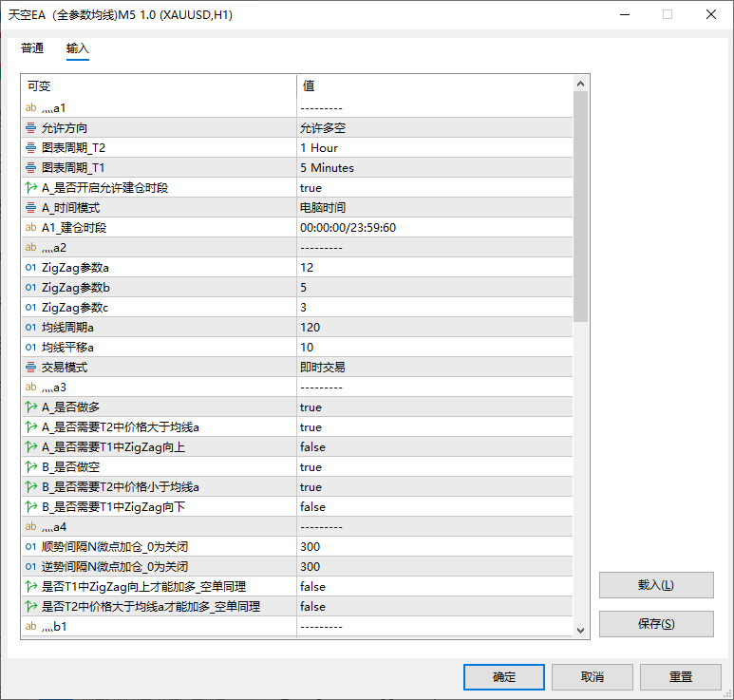This screenshot has height=700, width=734.
Task: Click the 取消 button
Action: [x=593, y=676]
